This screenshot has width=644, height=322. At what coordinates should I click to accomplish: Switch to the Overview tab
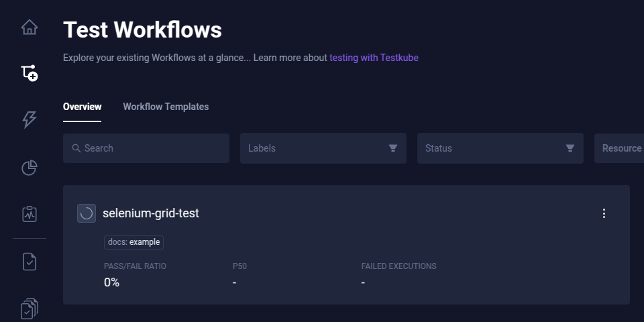coord(82,107)
